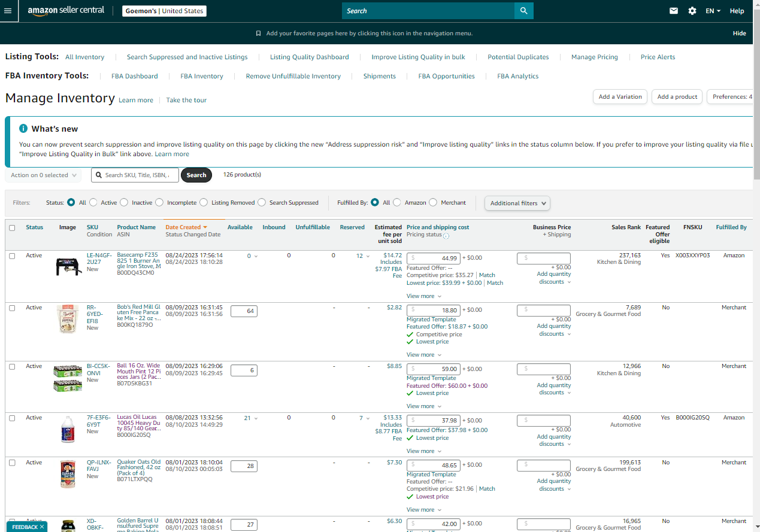Viewport: 760px width, 532px height.
Task: Expand Additional filters dropdown
Action: tap(517, 203)
